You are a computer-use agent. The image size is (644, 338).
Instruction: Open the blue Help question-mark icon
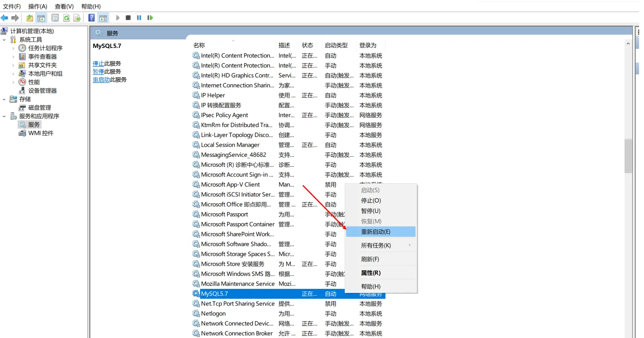pos(92,18)
